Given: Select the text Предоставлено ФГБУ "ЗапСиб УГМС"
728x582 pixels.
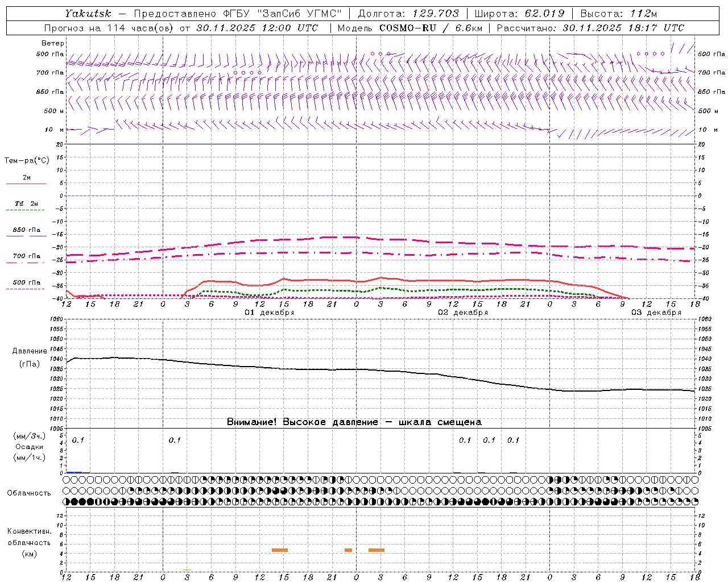Looking at the screenshot, I should [x=238, y=14].
